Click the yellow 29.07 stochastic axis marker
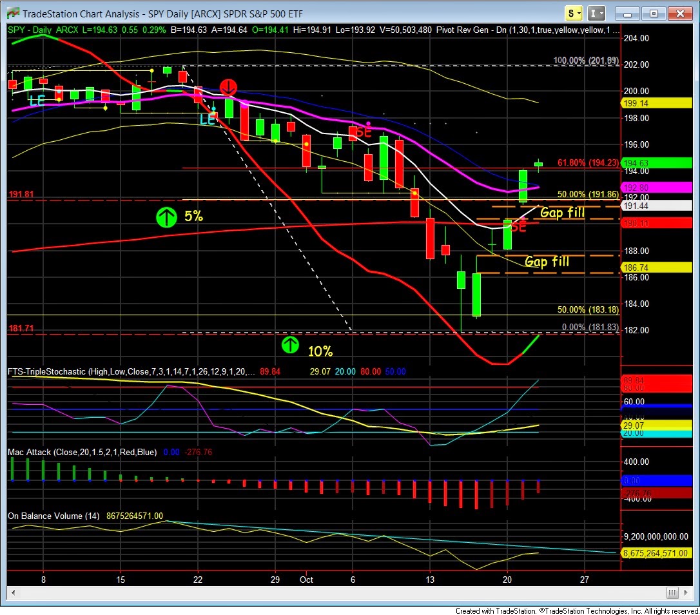The height and width of the screenshot is (615, 700). 657,425
